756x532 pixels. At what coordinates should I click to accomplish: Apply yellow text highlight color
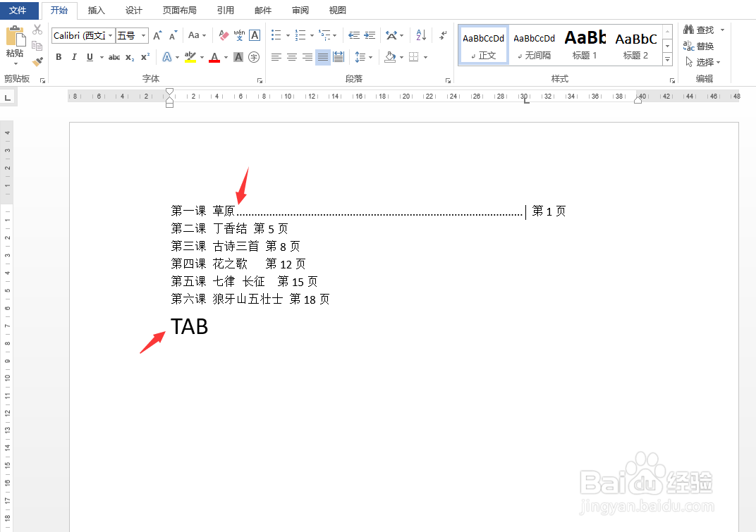tap(190, 57)
